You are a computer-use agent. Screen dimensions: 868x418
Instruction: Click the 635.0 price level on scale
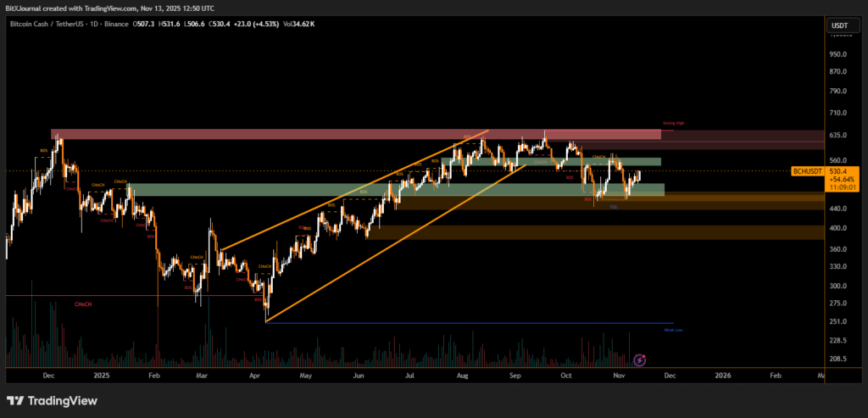pos(839,135)
